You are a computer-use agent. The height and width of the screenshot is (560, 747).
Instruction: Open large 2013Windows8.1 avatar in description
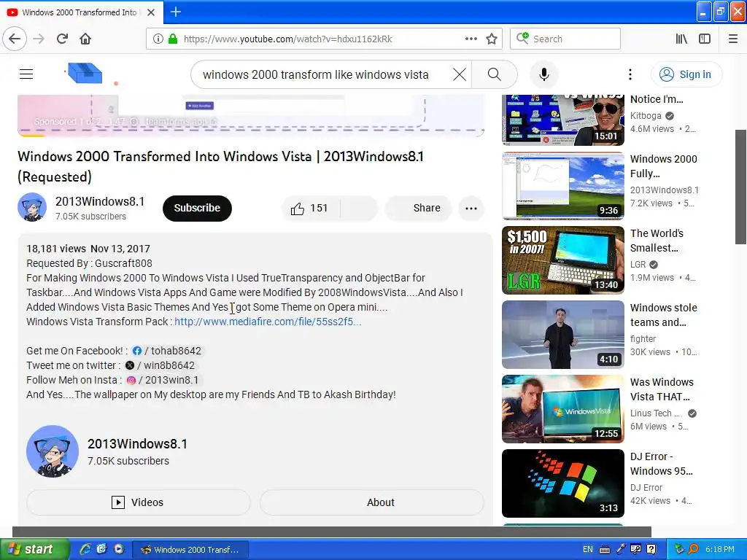(53, 451)
